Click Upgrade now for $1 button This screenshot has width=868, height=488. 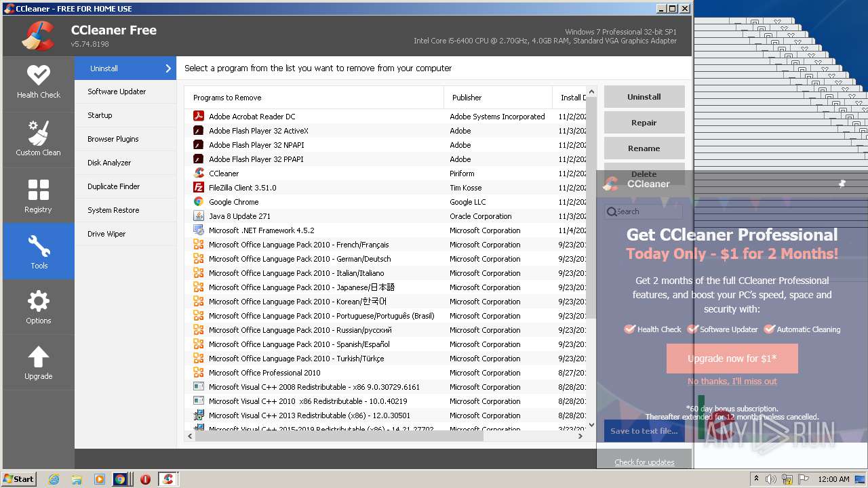click(732, 358)
